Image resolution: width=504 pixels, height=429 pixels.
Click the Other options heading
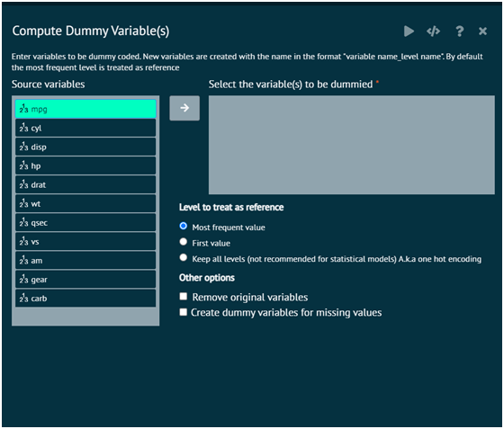tap(207, 278)
